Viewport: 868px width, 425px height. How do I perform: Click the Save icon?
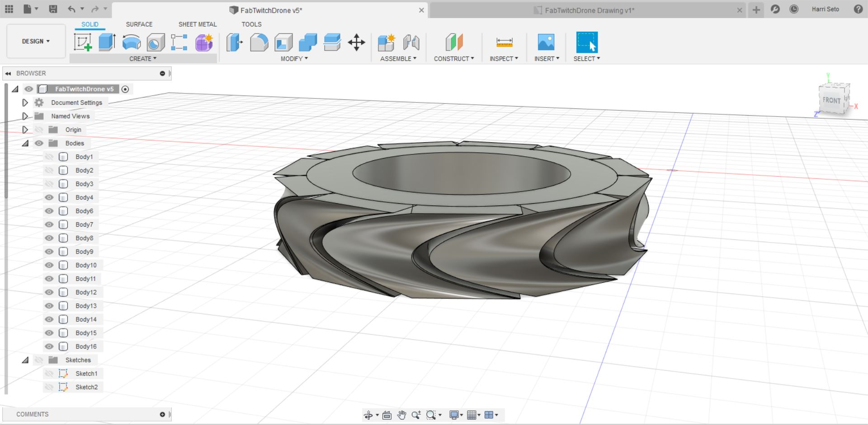click(53, 9)
